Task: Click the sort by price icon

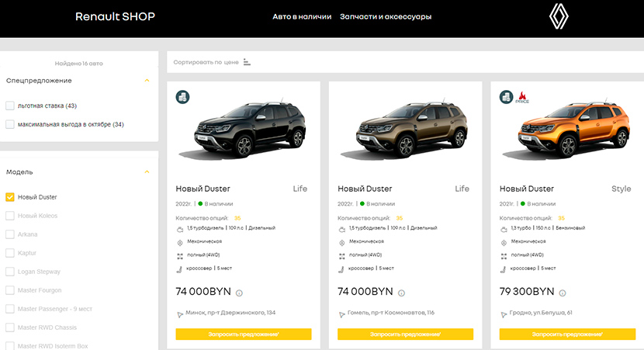Action: 247,62
